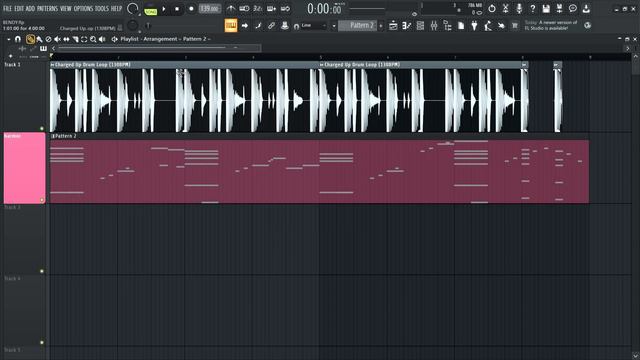Click the newer version available notice

(x=551, y=25)
